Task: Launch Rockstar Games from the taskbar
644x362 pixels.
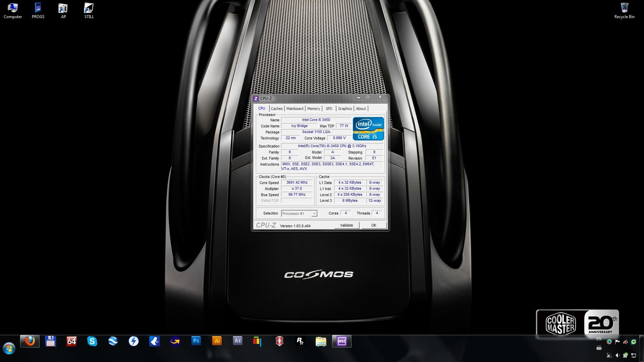Action: (300, 341)
